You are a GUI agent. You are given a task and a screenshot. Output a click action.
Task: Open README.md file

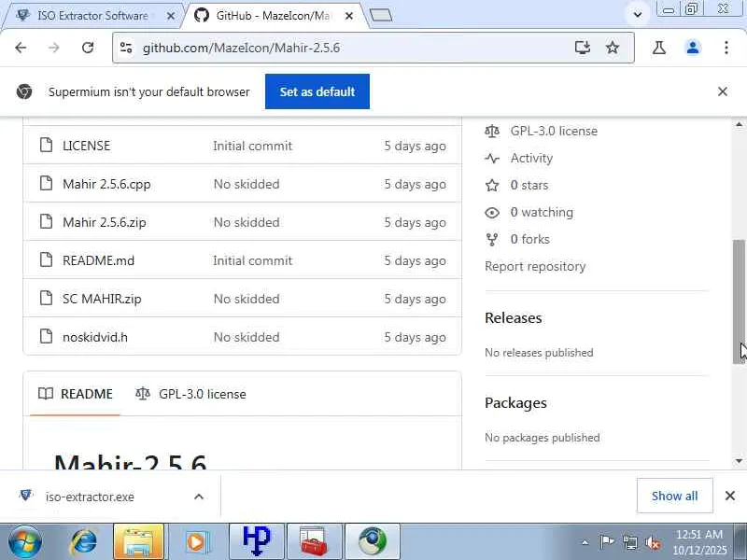click(x=99, y=260)
